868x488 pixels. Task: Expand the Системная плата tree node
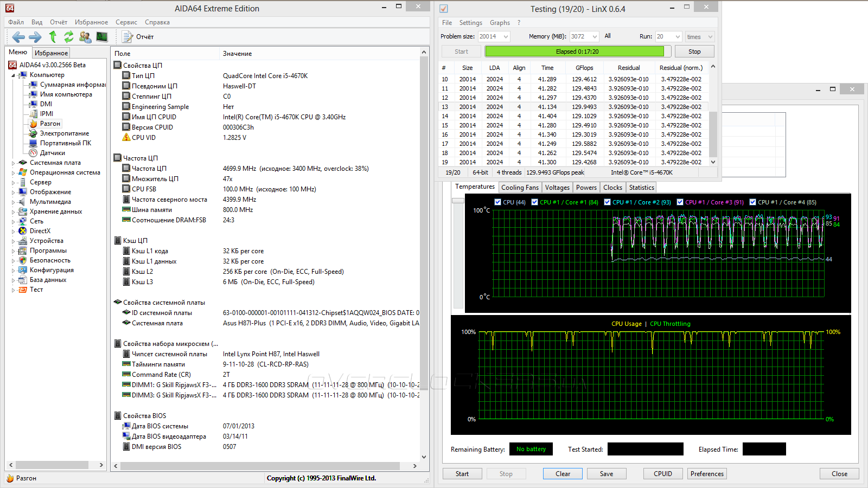[13, 163]
